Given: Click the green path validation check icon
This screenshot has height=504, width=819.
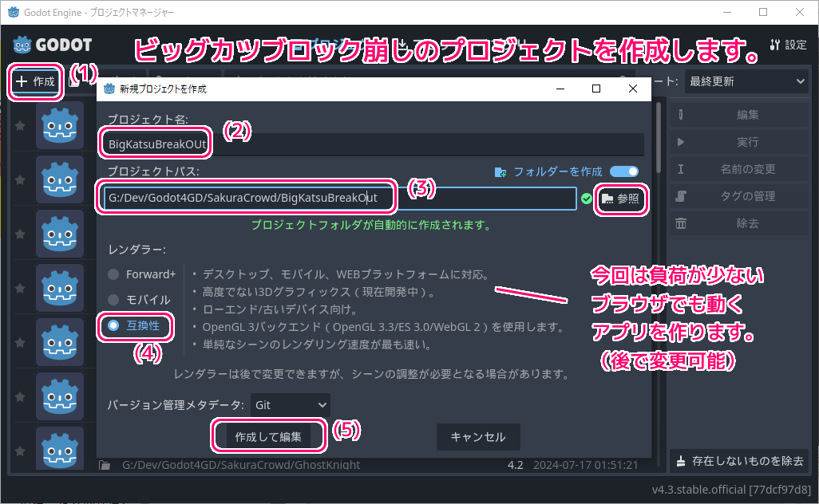Looking at the screenshot, I should (x=587, y=199).
